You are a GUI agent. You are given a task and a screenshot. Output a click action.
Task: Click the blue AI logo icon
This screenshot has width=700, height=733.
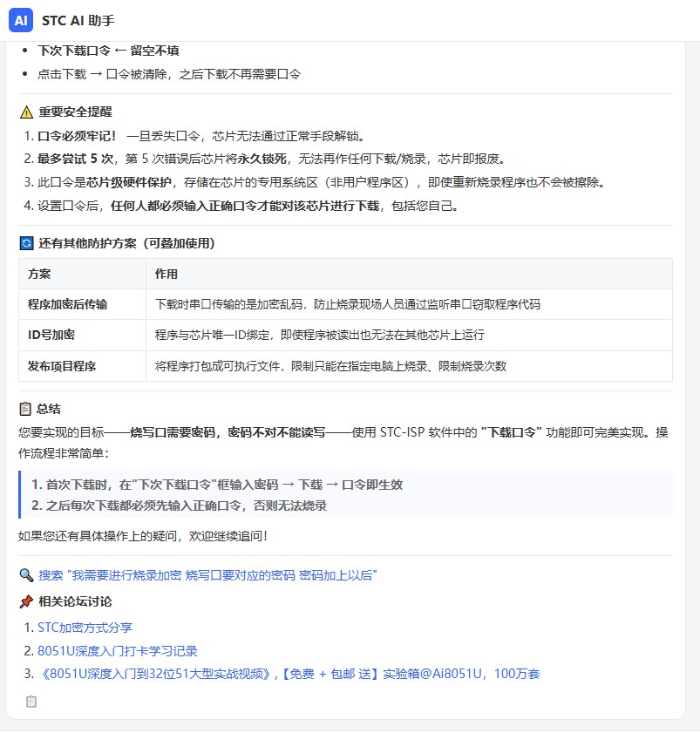point(21,20)
